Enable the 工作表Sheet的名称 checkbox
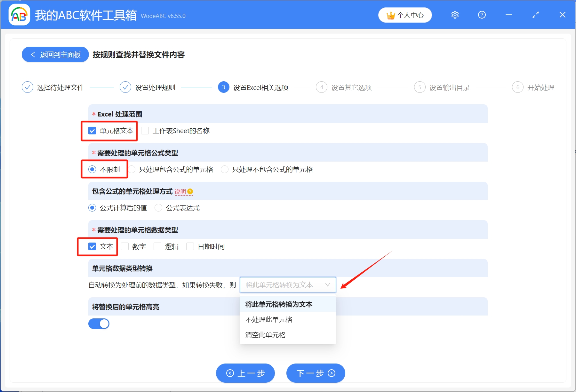Screen dimensions: 576x392 pos(145,131)
